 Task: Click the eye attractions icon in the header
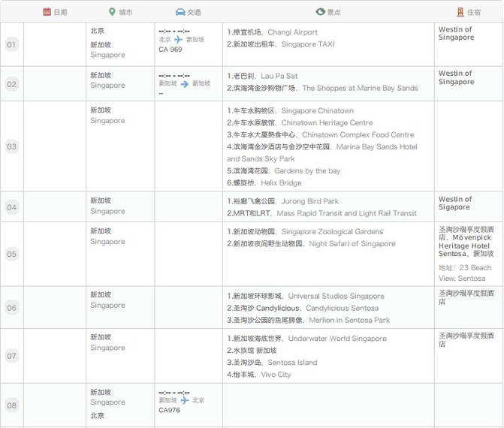pyautogui.click(x=321, y=12)
